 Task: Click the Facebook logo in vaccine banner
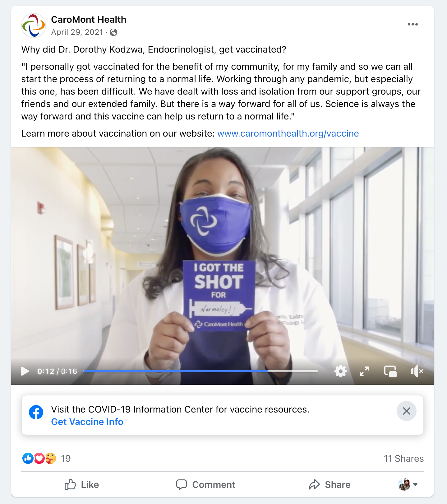click(36, 413)
